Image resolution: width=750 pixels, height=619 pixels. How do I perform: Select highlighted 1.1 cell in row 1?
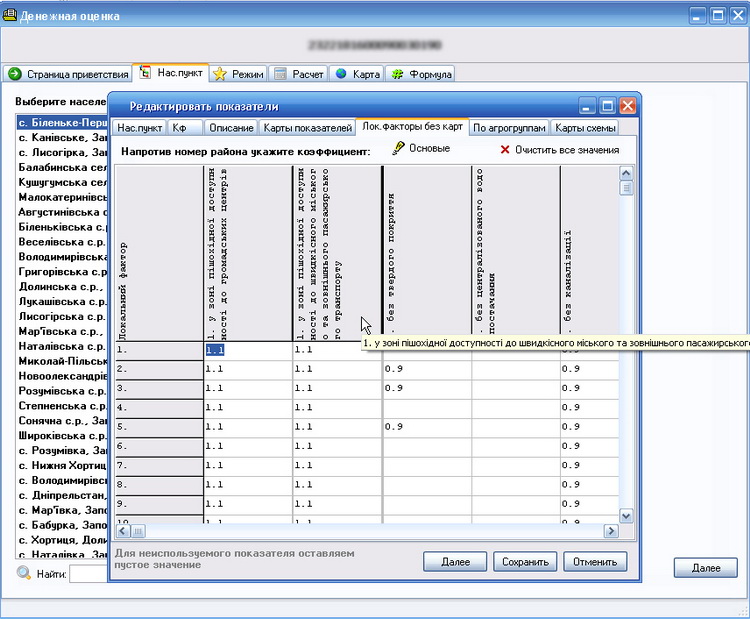[x=248, y=350]
